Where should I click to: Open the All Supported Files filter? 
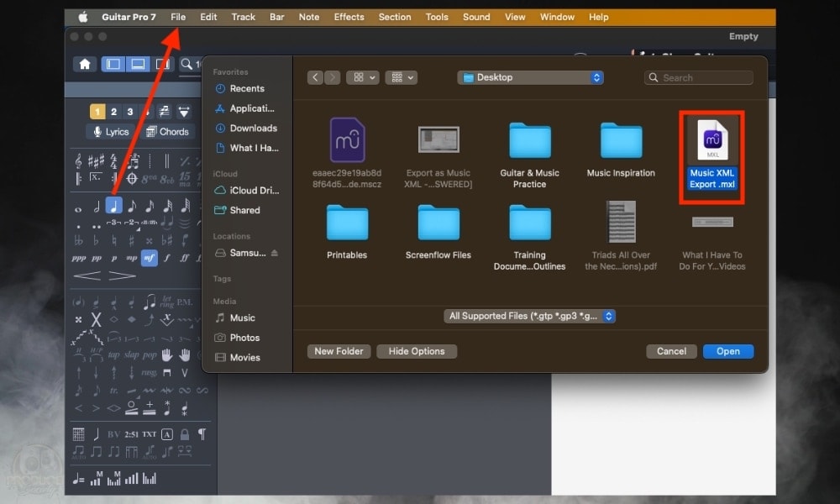click(x=529, y=316)
